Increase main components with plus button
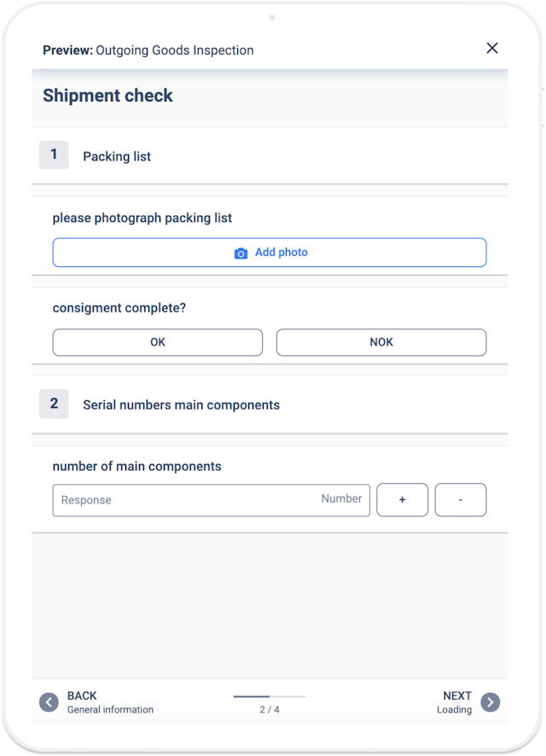 point(403,500)
